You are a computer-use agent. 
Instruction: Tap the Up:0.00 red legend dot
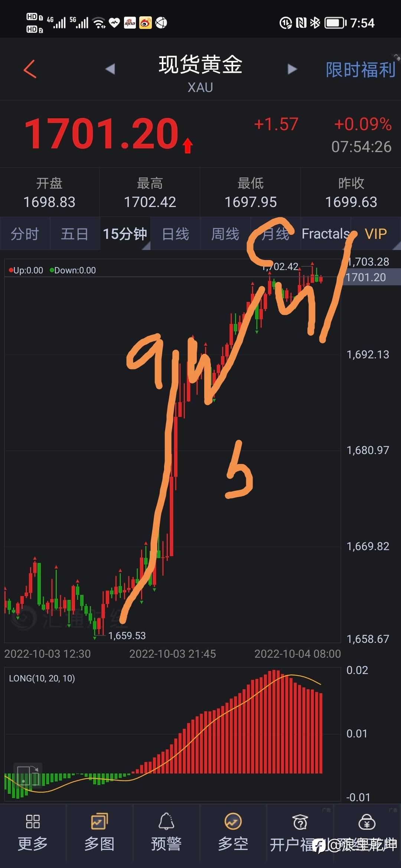point(11,270)
